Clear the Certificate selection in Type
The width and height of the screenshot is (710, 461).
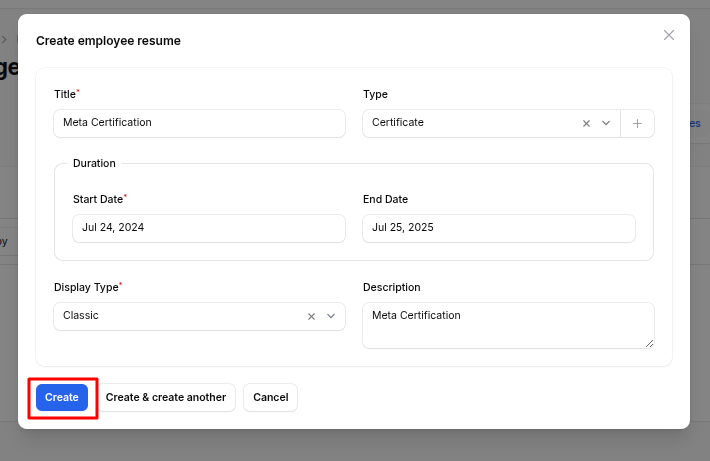tap(586, 123)
